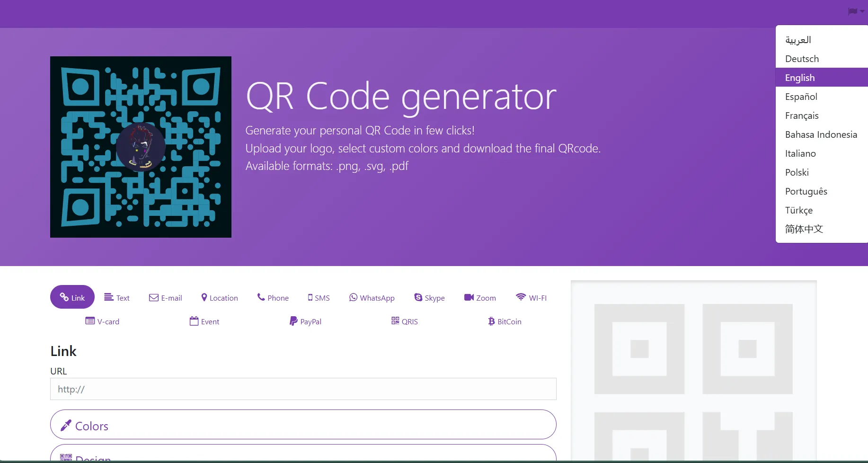Click into the URL input field
Screen dimensions: 868x463
coord(303,389)
